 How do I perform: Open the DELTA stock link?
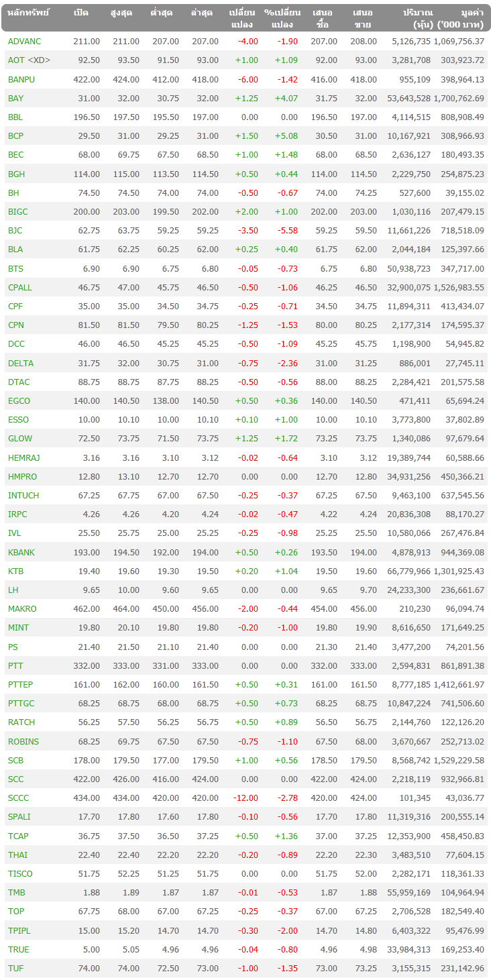click(x=21, y=363)
